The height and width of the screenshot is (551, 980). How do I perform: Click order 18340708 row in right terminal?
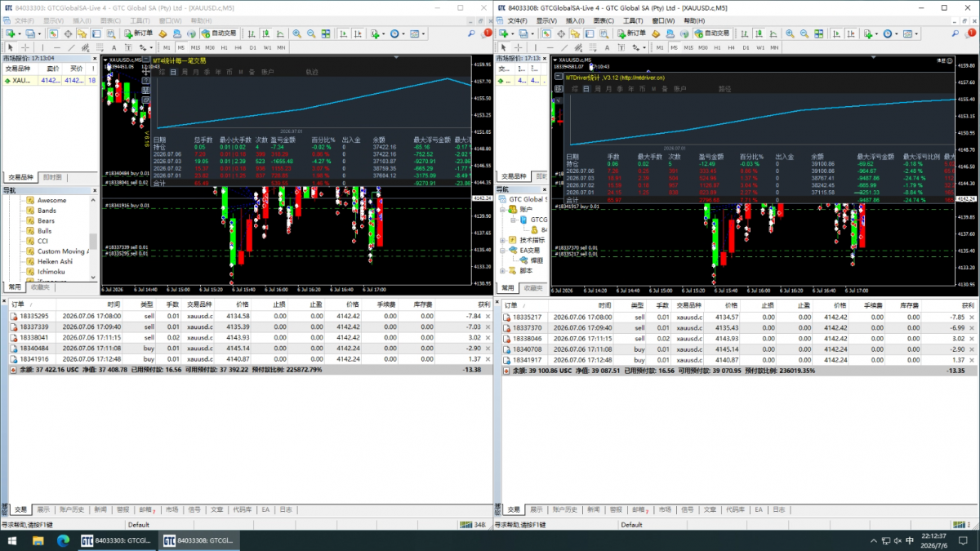[x=738, y=348]
